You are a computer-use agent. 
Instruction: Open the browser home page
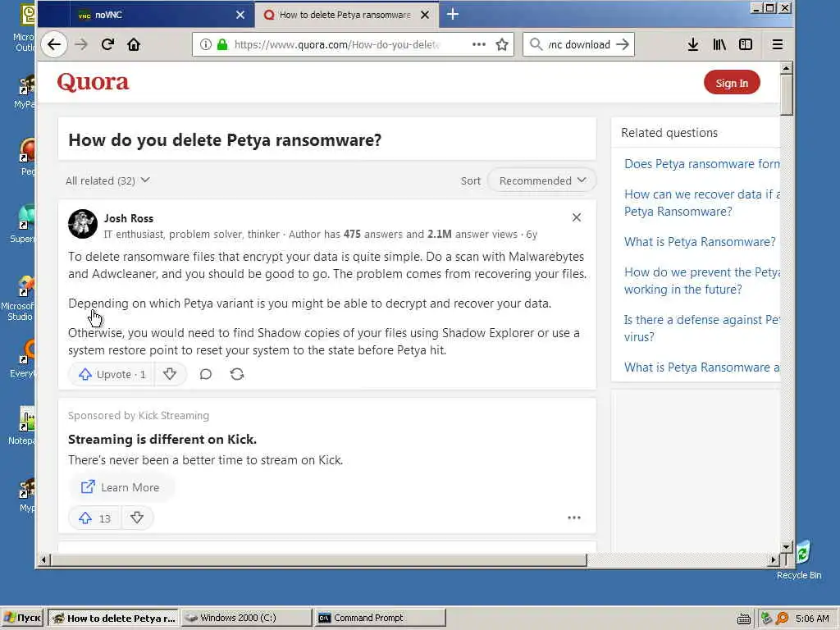point(134,44)
